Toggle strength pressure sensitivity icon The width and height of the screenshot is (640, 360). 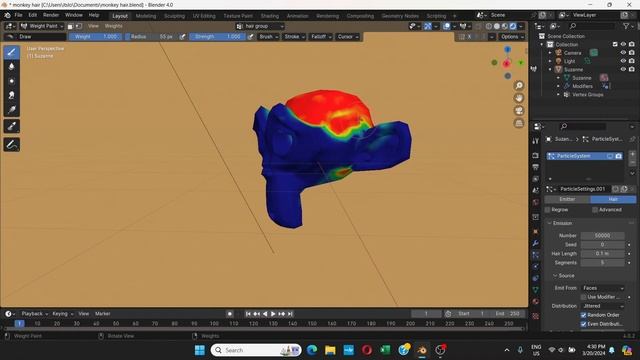pyautogui.click(x=251, y=37)
